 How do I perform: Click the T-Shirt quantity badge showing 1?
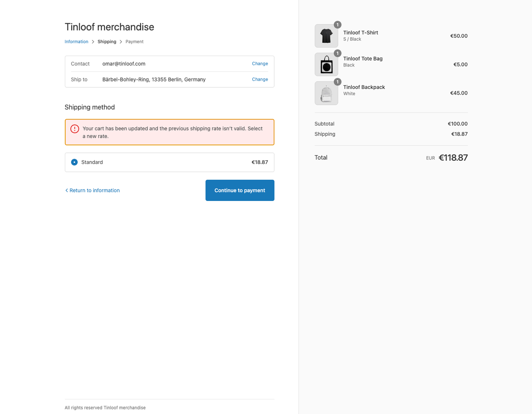(x=337, y=24)
